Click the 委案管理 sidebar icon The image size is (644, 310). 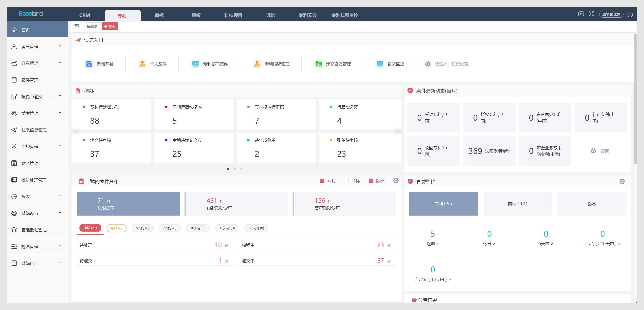tap(14, 113)
